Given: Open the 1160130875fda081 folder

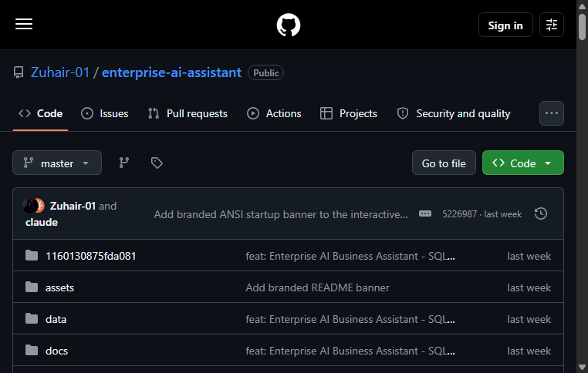Looking at the screenshot, I should pos(91,256).
